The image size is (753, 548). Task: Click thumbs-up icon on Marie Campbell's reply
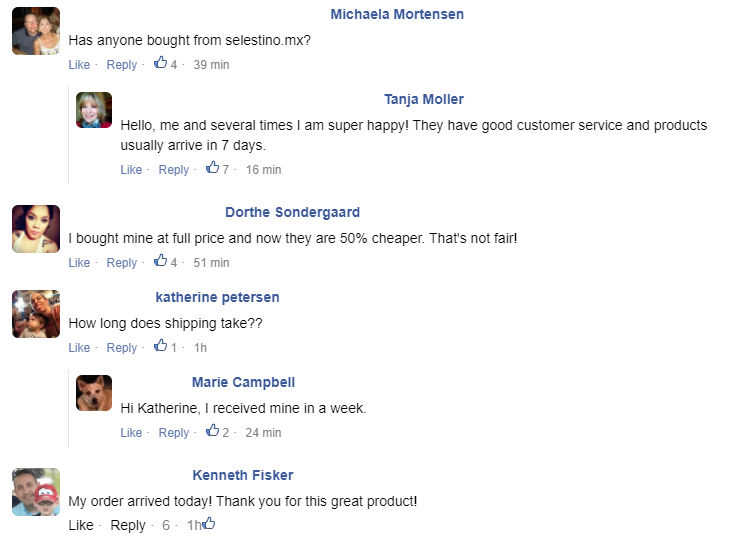coord(212,431)
